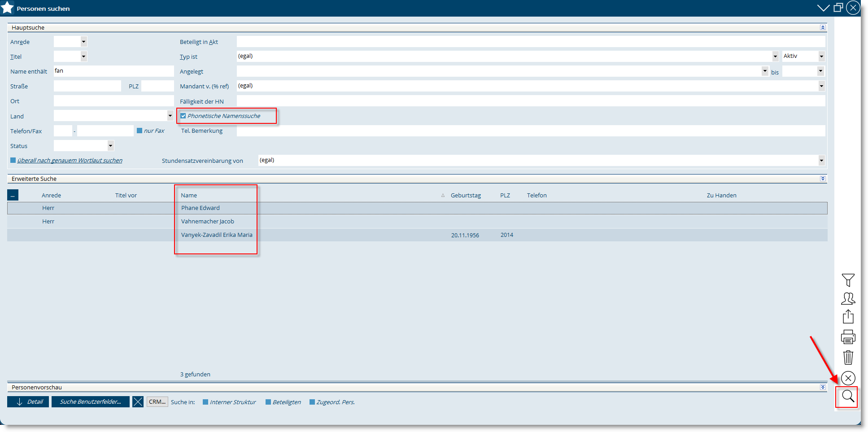Image resolution: width=868 pixels, height=432 pixels.
Task: Toggle Phonetische Namenssuche checkbox
Action: [183, 116]
